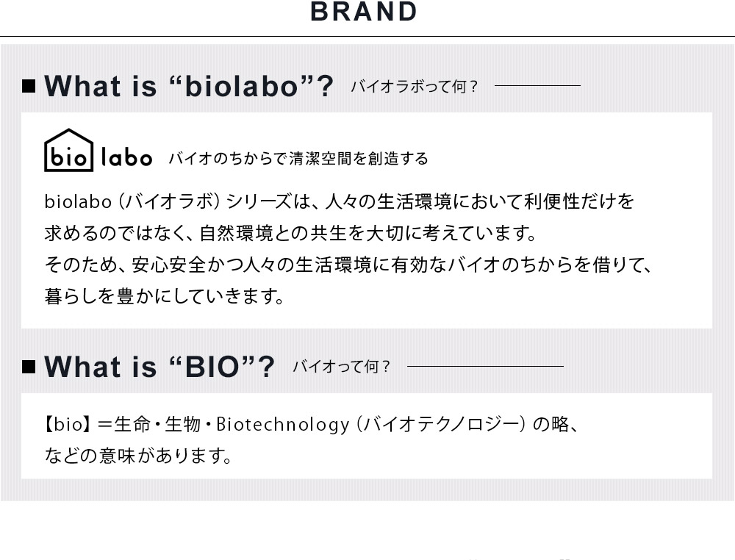Click the バイオって何？ subtitle text

coord(342,367)
